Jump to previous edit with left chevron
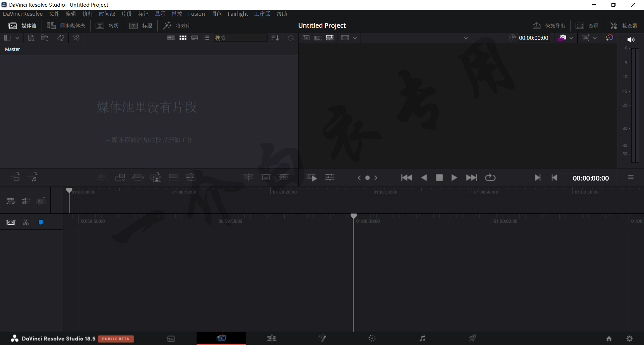This screenshot has width=644, height=345. click(359, 178)
